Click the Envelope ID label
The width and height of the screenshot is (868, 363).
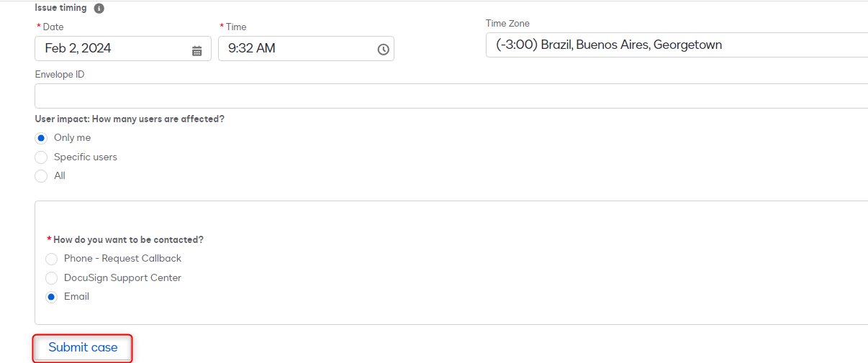click(60, 75)
